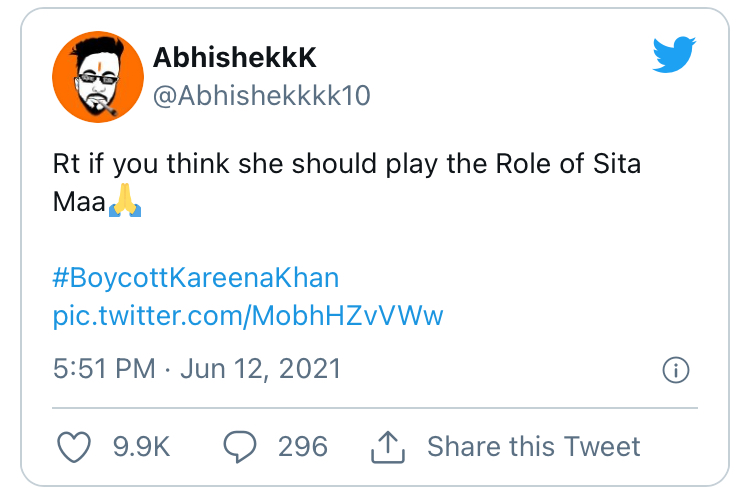Visit the @Abhishekkk10 handle
Image resolution: width=750 pixels, height=498 pixels.
262,95
